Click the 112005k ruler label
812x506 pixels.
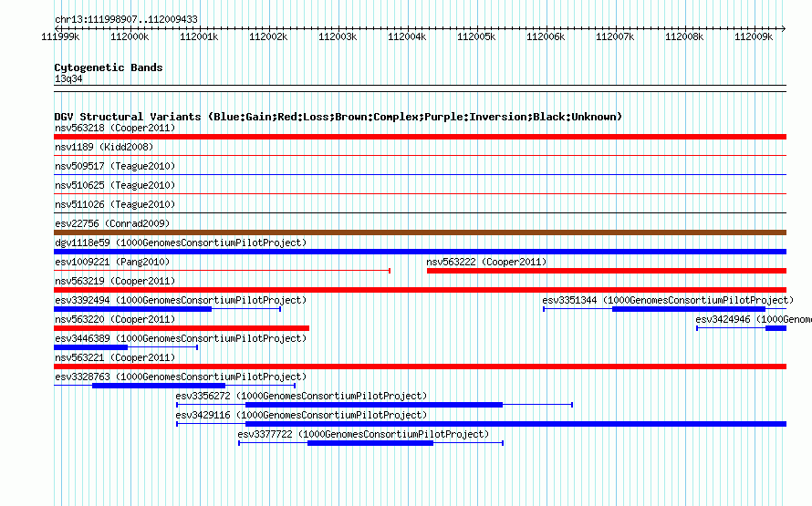[476, 37]
